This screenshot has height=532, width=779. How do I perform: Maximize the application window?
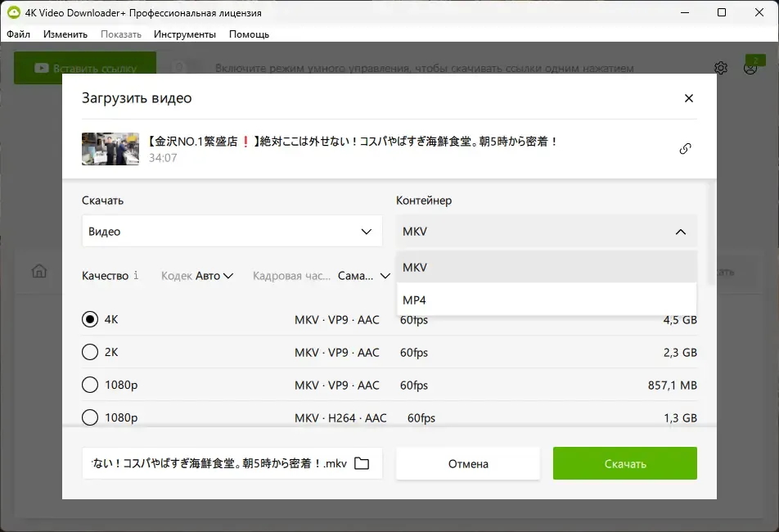722,12
